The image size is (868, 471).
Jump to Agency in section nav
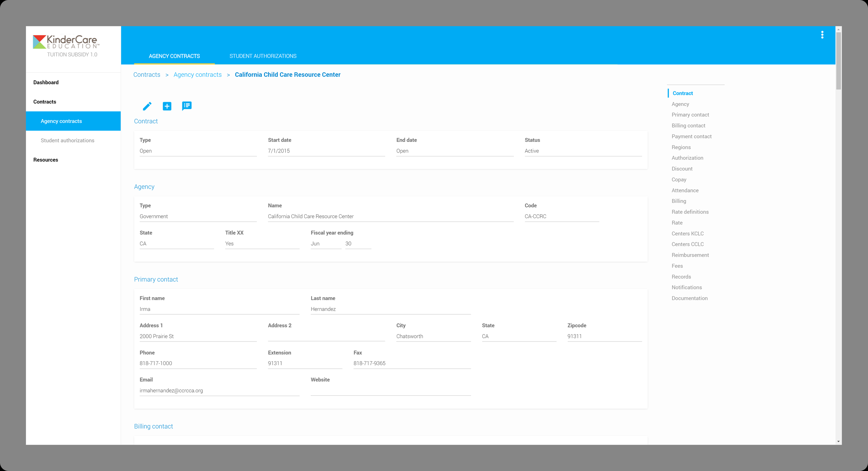click(680, 104)
